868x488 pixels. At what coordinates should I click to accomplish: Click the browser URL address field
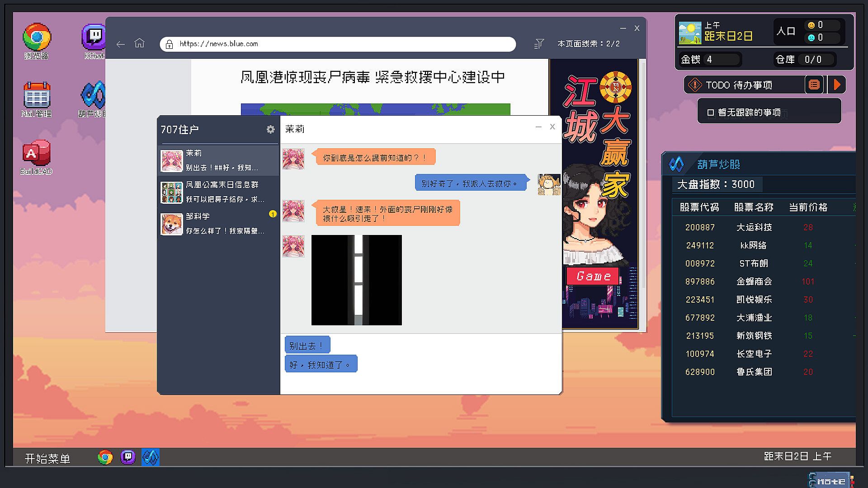(x=339, y=44)
